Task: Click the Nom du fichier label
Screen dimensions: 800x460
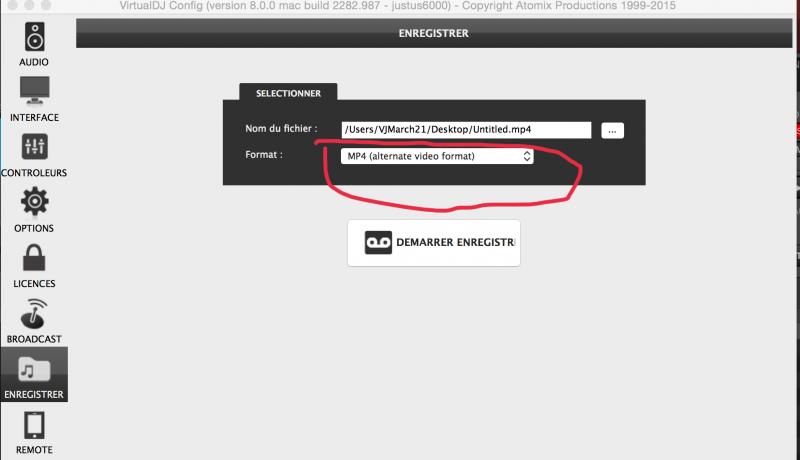Action: 281,129
